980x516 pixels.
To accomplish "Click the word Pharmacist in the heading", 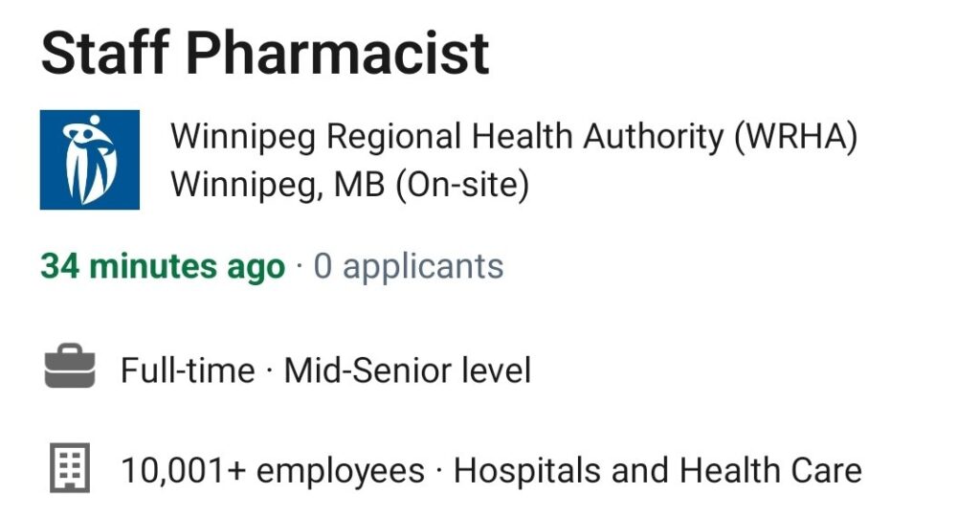I will 338,54.
